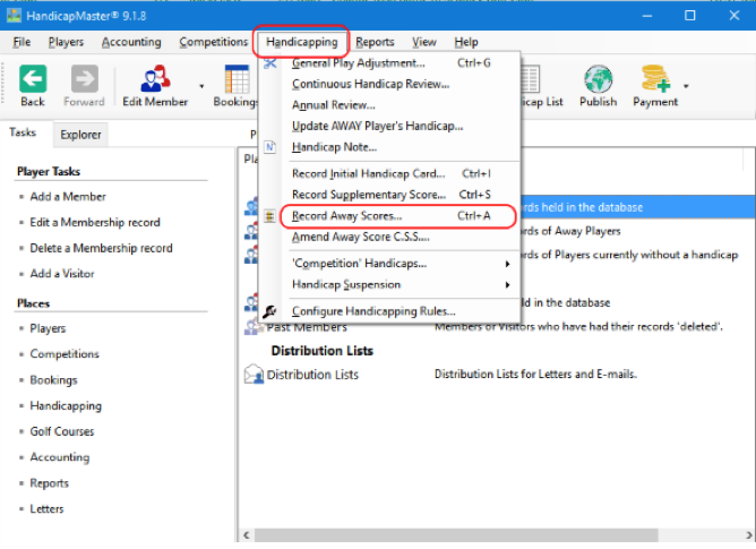The width and height of the screenshot is (756, 549).
Task: Open the File menu
Action: tap(22, 42)
